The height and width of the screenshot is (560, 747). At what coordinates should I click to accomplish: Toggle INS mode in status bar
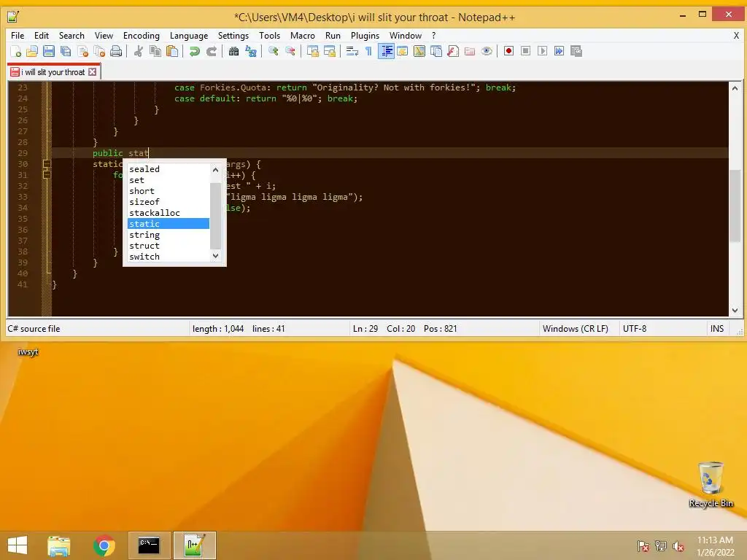coord(717,329)
